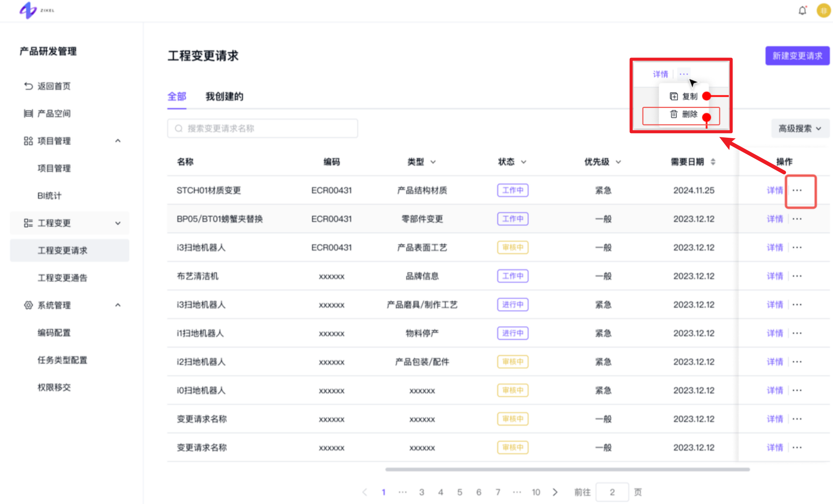Open 工程变更通告 in the sidebar
Screen dimensions: 833x504
click(x=62, y=278)
